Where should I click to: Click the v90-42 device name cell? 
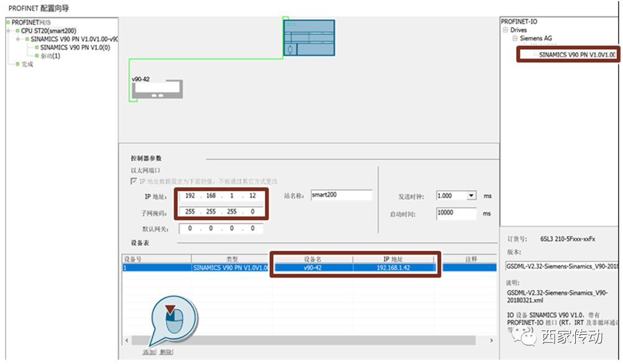(x=313, y=268)
